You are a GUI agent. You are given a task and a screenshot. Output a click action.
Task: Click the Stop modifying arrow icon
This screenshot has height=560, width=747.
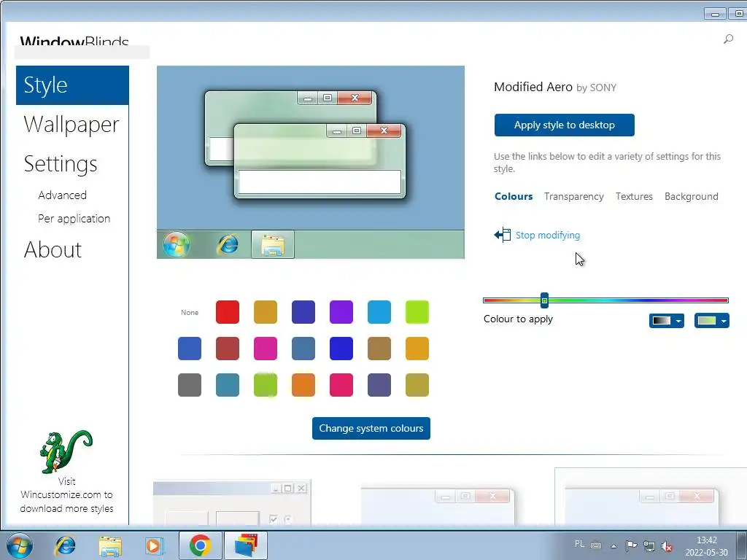point(503,235)
